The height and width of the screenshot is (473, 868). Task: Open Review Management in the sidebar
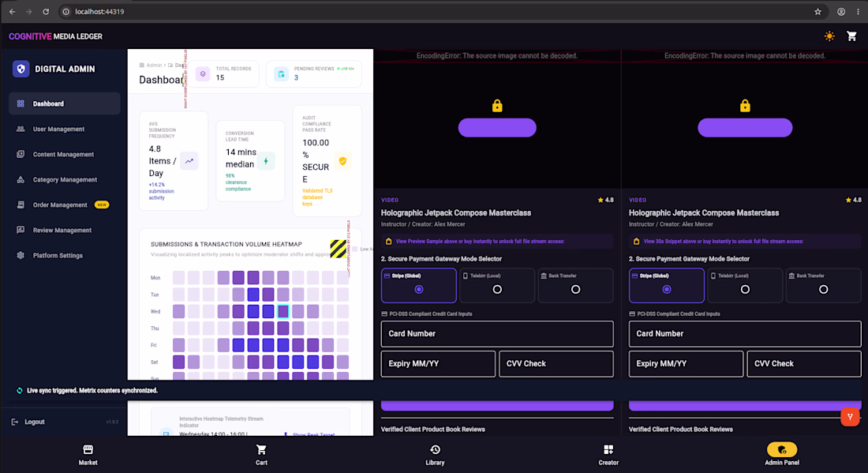pyautogui.click(x=64, y=231)
